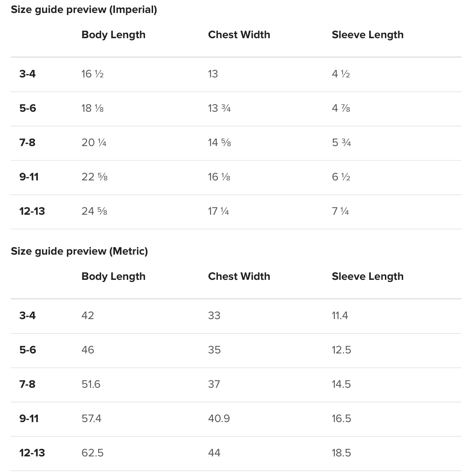Viewport: 476px width, 476px height.
Task: Select the 3-4 size row in Imperial table
Action: pos(28,74)
